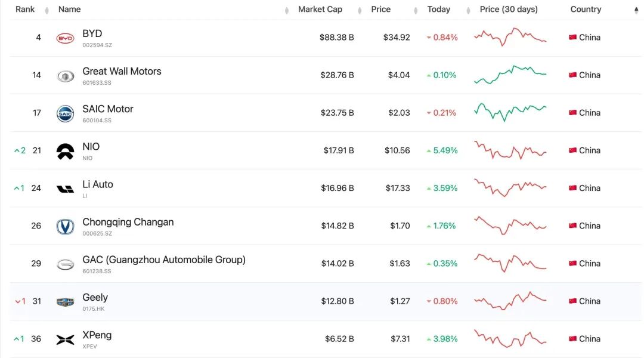Open the XPeng company name link
The width and height of the screenshot is (644, 358).
point(97,335)
